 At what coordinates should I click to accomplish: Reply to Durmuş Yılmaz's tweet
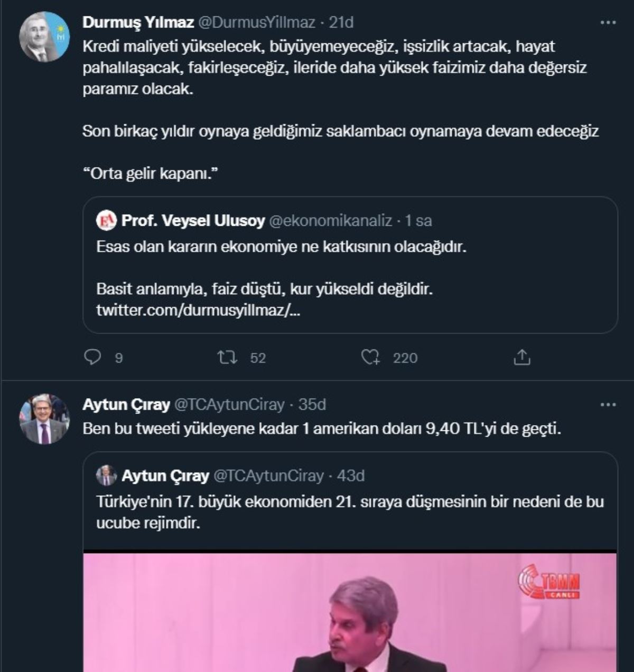(93, 358)
